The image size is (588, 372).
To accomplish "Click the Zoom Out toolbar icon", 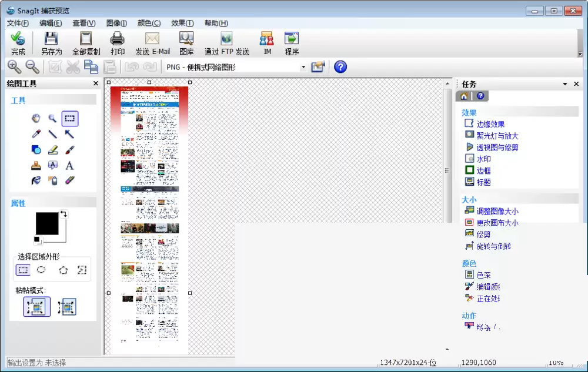I will click(32, 67).
